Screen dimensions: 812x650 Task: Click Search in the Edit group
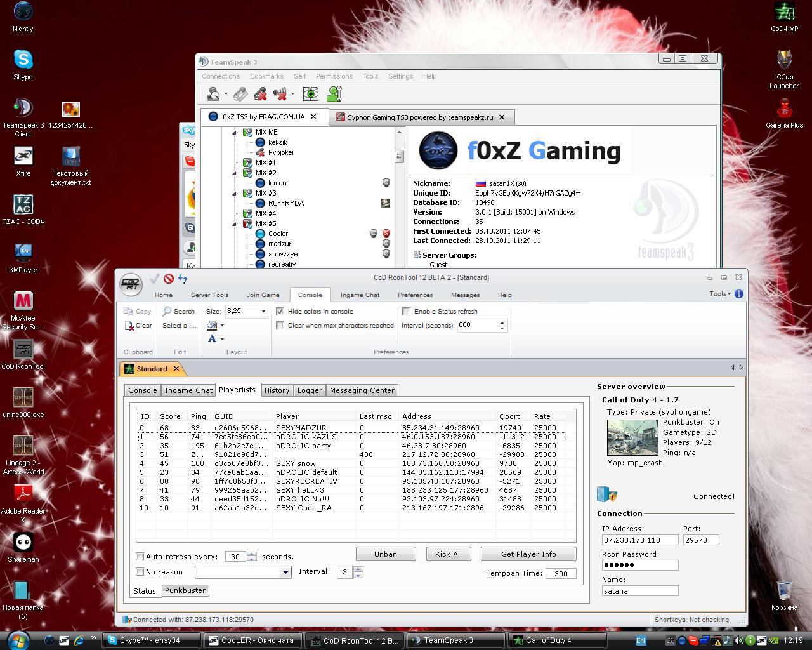pyautogui.click(x=178, y=311)
